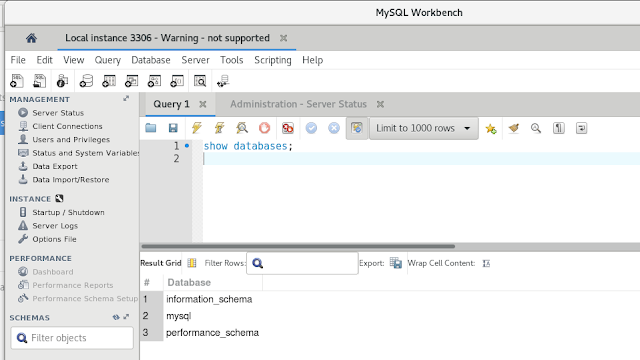Viewport: 640px width, 360px height.
Task: Create a new table icon
Action: pos(109,81)
